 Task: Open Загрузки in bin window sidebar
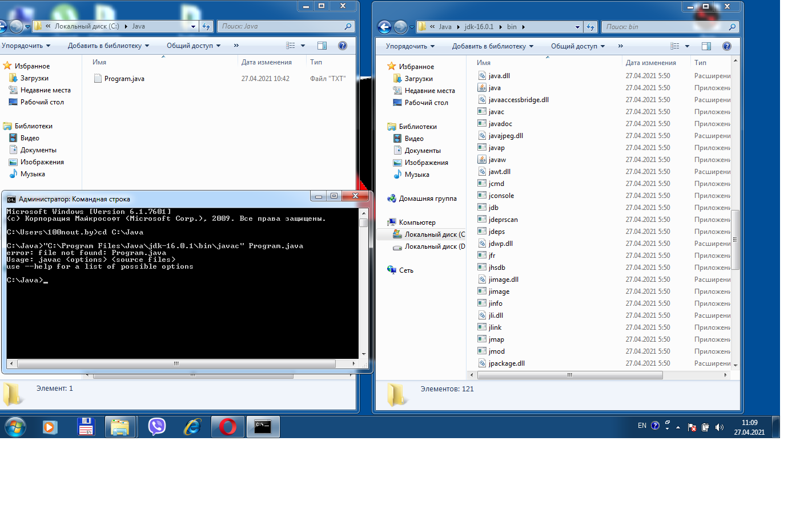pyautogui.click(x=419, y=79)
